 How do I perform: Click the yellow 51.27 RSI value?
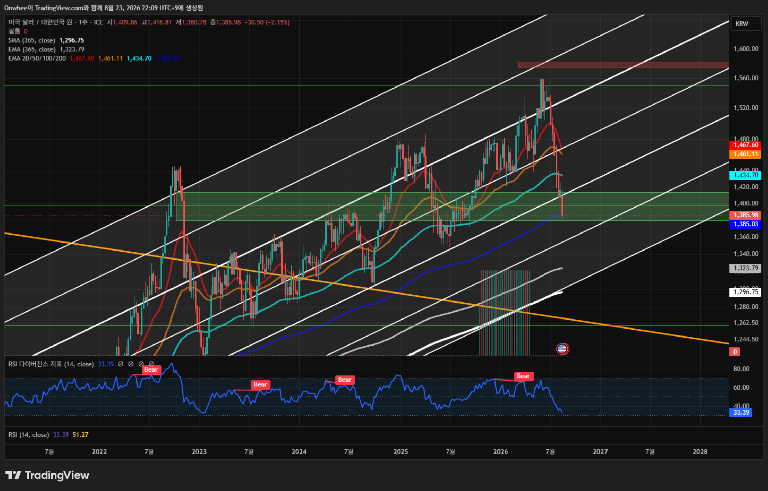click(x=80, y=435)
